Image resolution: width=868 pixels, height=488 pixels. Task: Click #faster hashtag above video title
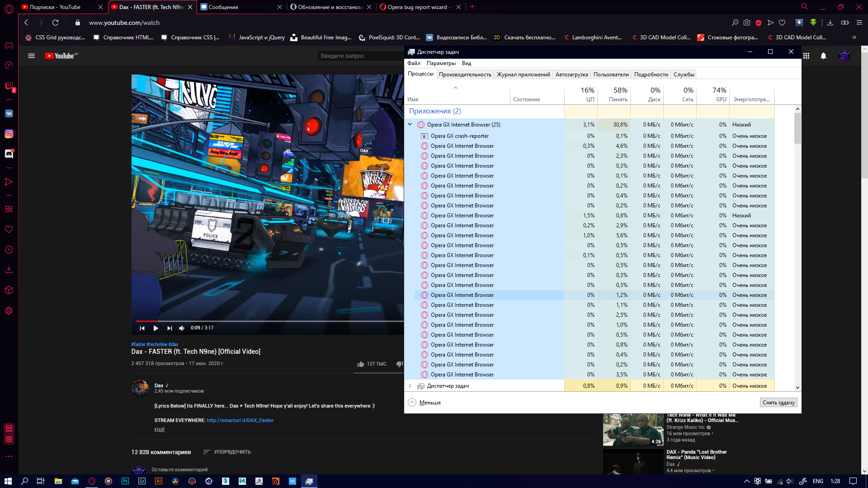click(x=138, y=344)
